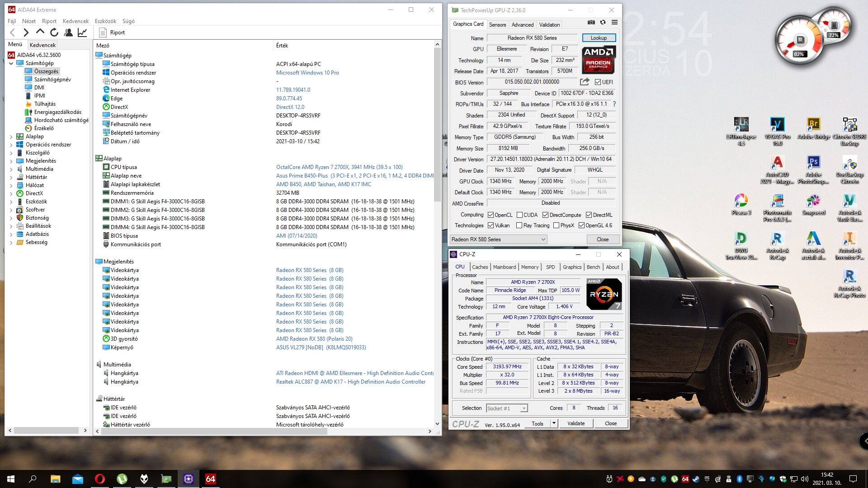Click Windows Start button
Image resolution: width=868 pixels, height=488 pixels.
click(x=11, y=479)
